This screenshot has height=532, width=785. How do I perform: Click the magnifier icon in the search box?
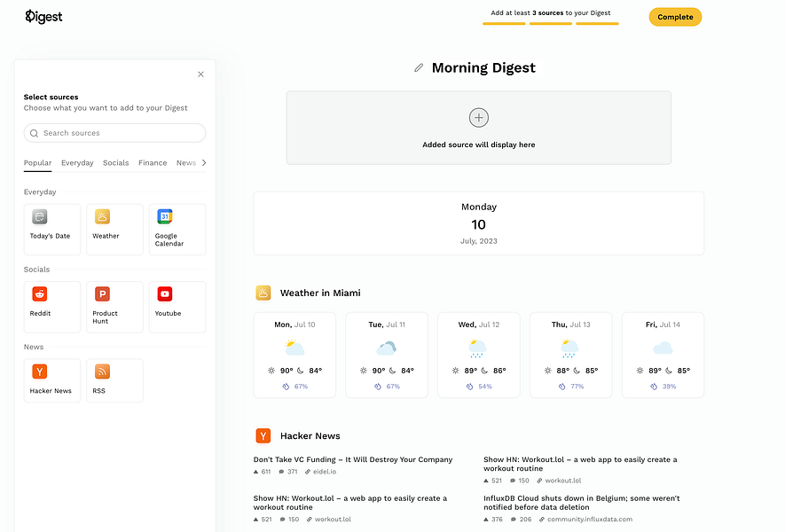tap(34, 133)
